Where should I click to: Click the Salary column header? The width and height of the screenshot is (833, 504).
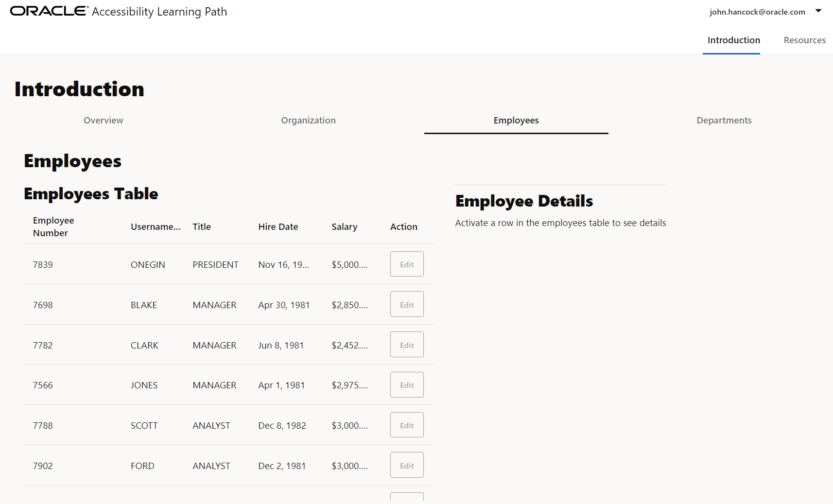[344, 226]
